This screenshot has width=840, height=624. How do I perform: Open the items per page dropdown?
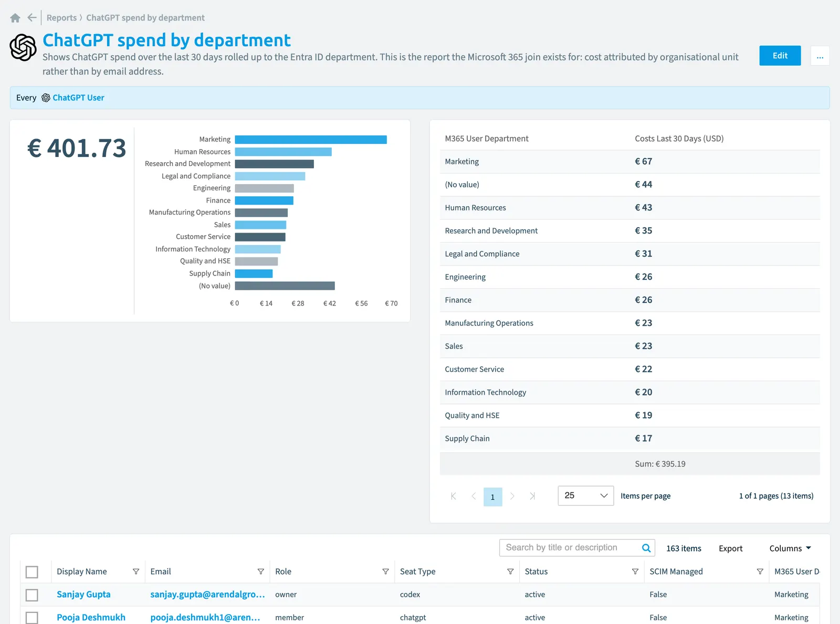pos(586,496)
